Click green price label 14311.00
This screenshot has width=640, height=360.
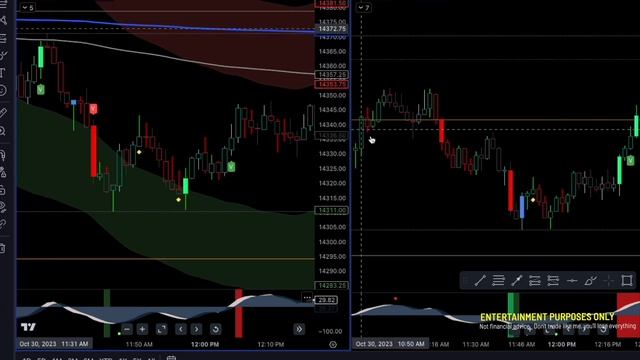pos(332,210)
